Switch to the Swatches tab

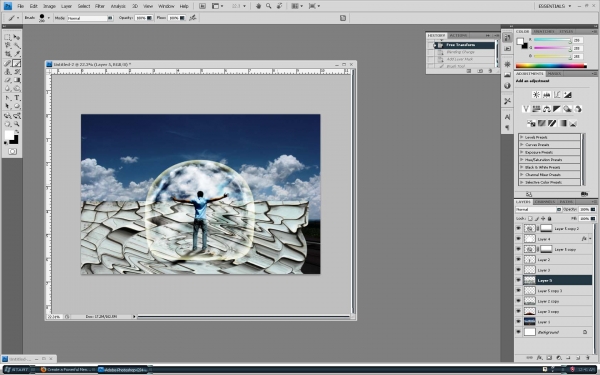[544, 31]
